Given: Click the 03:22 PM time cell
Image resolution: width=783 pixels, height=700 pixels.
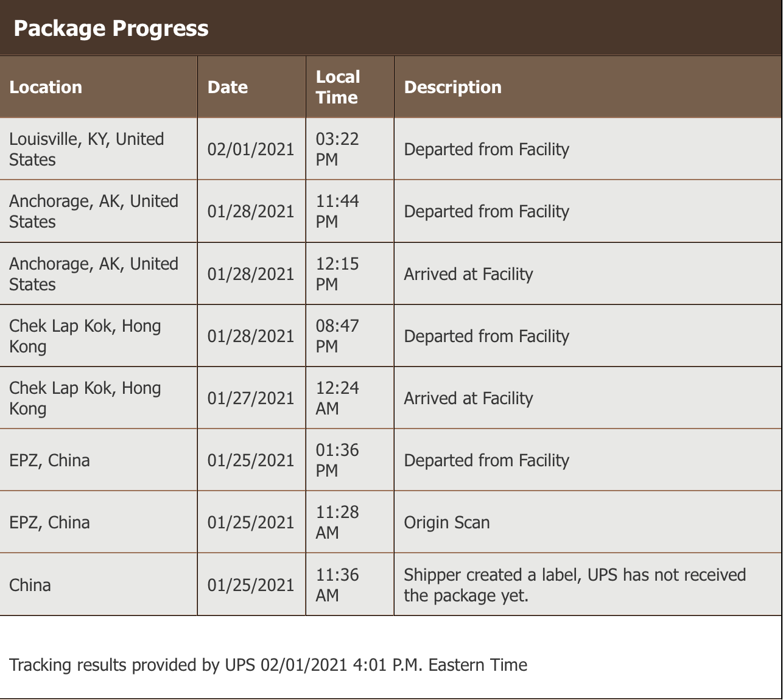Looking at the screenshot, I should coord(337,149).
